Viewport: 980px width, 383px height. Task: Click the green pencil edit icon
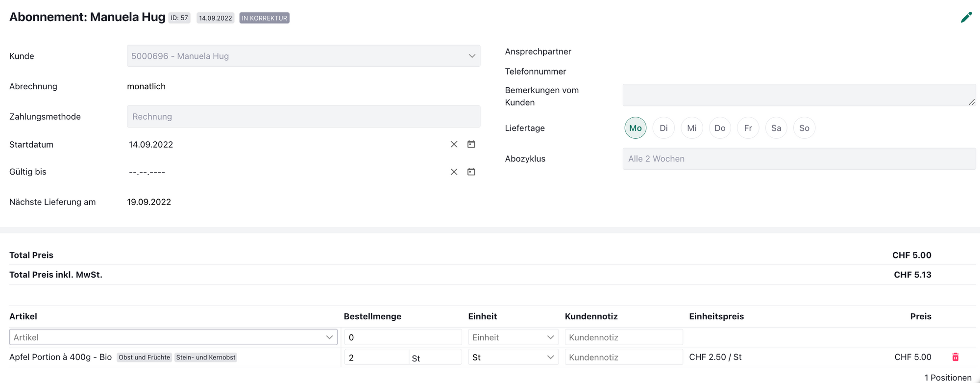tap(966, 18)
